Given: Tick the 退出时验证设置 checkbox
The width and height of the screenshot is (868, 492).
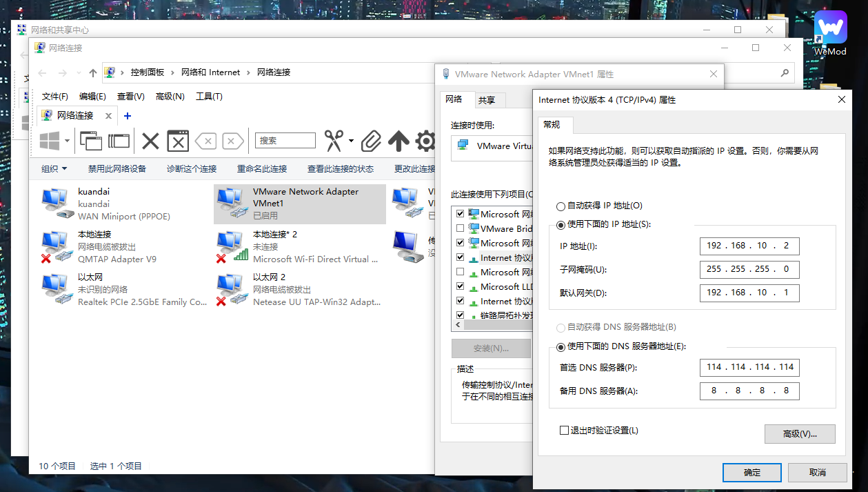Looking at the screenshot, I should 564,431.
